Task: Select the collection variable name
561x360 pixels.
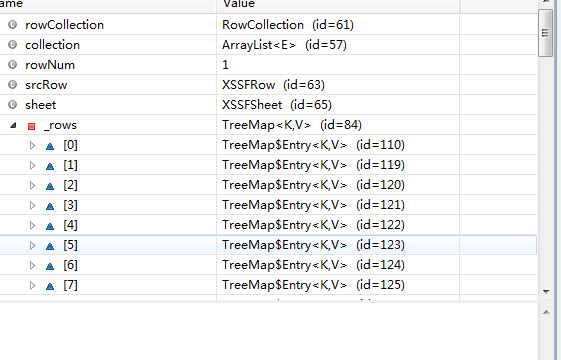Action: click(x=53, y=45)
